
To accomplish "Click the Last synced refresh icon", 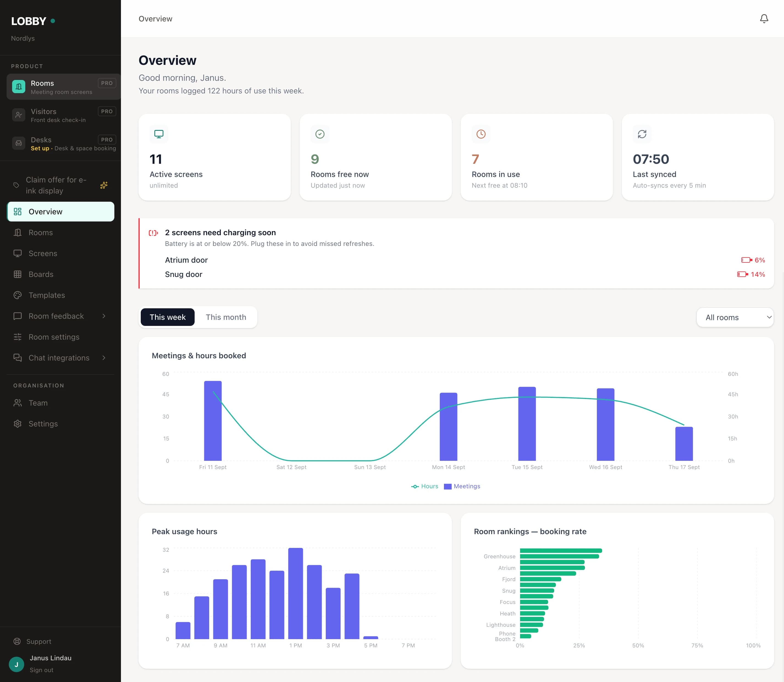I will click(x=642, y=134).
